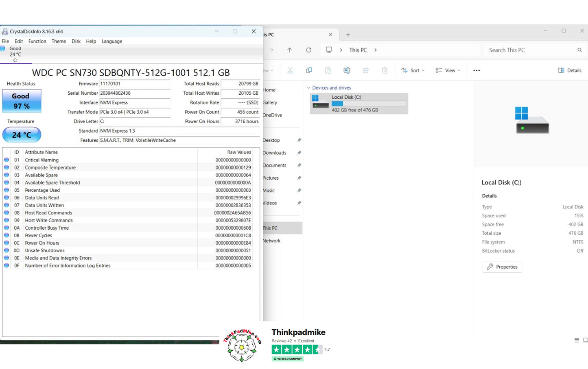Click the pin icon next to Pictures
Image resolution: width=588 pixels, height=369 pixels.
(x=299, y=178)
